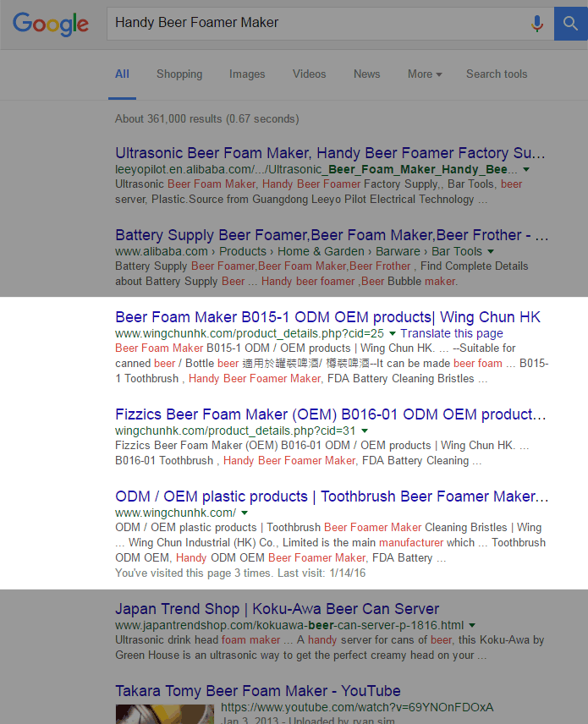Switch to the News tab
Image resolution: width=588 pixels, height=724 pixels.
pyautogui.click(x=366, y=74)
